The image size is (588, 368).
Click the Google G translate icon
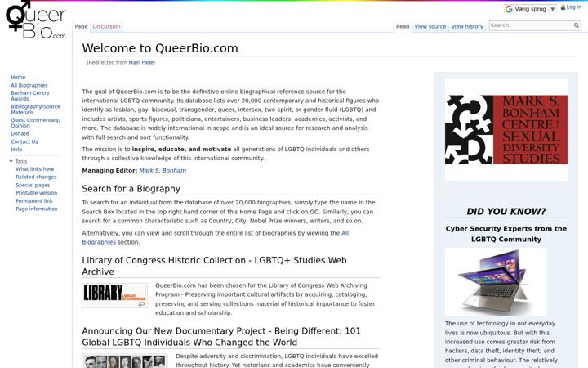click(x=509, y=9)
